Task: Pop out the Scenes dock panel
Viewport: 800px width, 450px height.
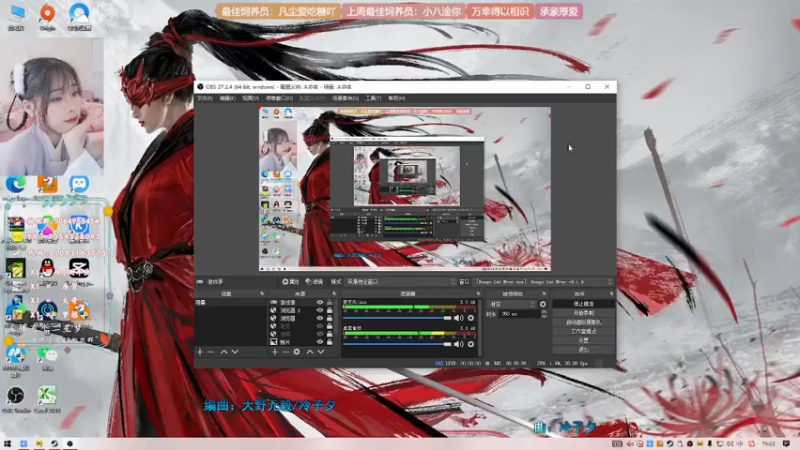Action: click(x=262, y=294)
